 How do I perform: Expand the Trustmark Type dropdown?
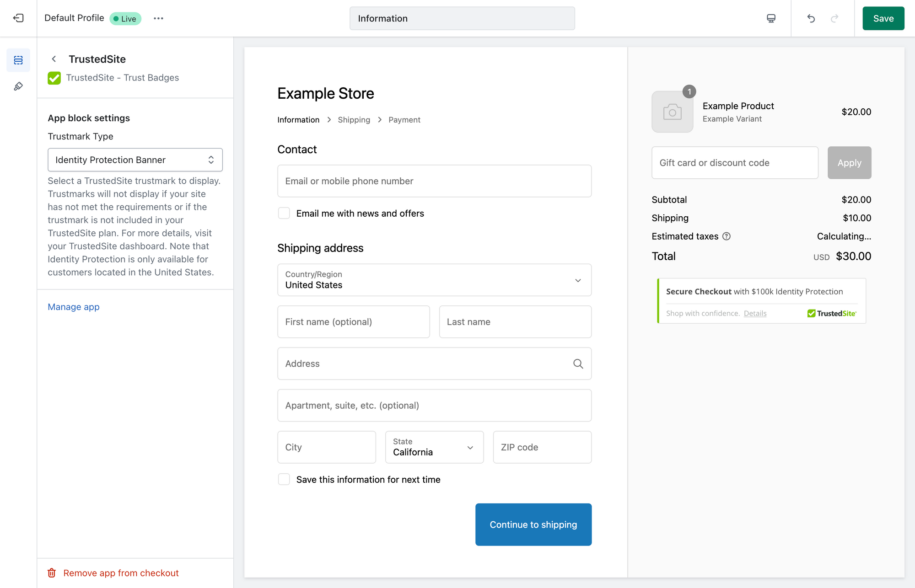(x=135, y=159)
